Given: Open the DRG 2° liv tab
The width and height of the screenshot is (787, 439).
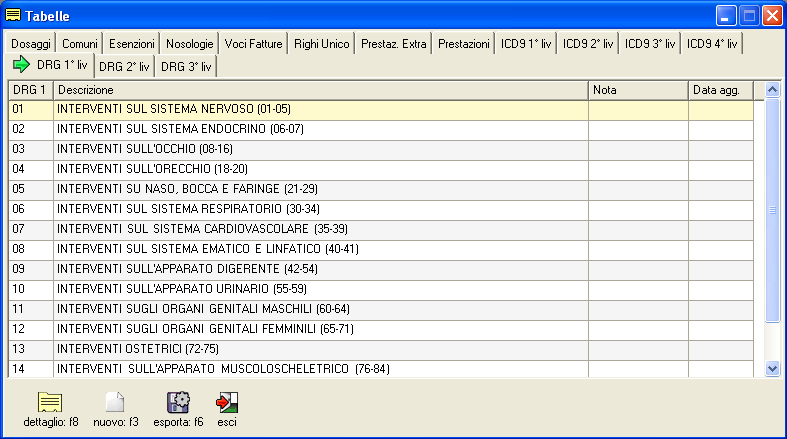Looking at the screenshot, I should [124, 67].
